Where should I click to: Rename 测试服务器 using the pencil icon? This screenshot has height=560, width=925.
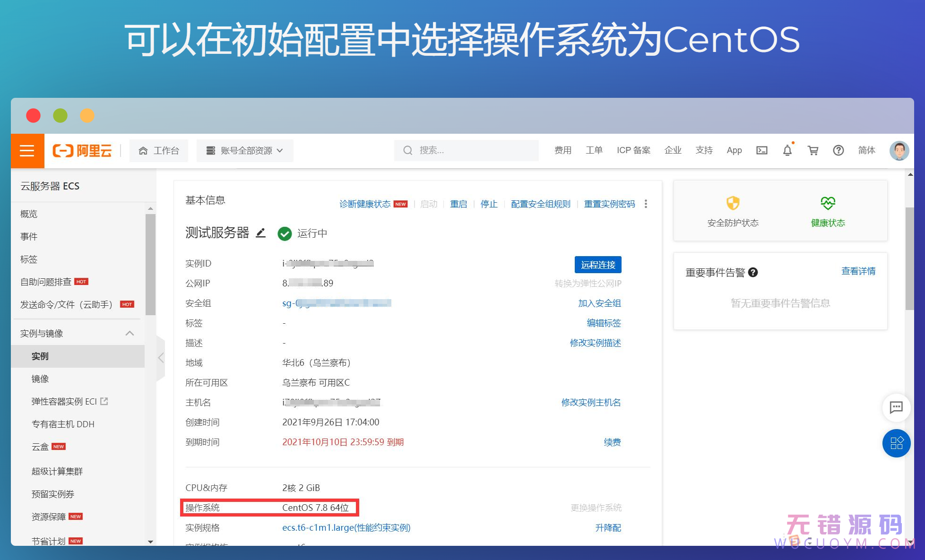(260, 233)
